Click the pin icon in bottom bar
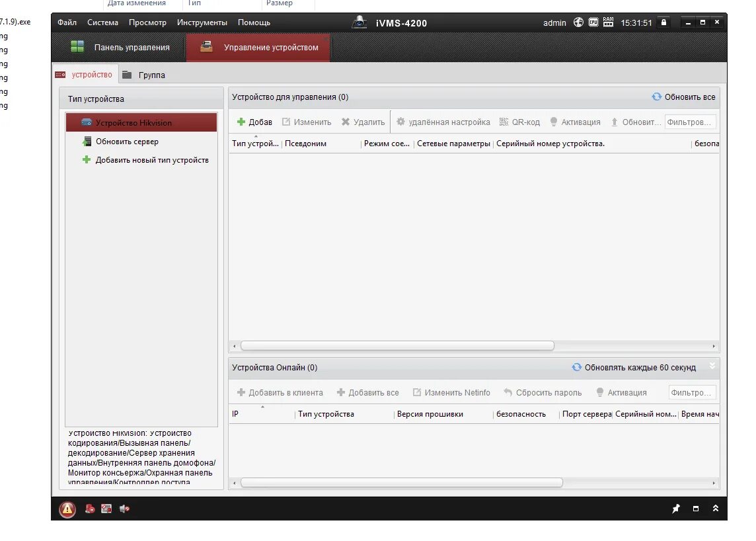This screenshot has height=541, width=756. tap(676, 508)
